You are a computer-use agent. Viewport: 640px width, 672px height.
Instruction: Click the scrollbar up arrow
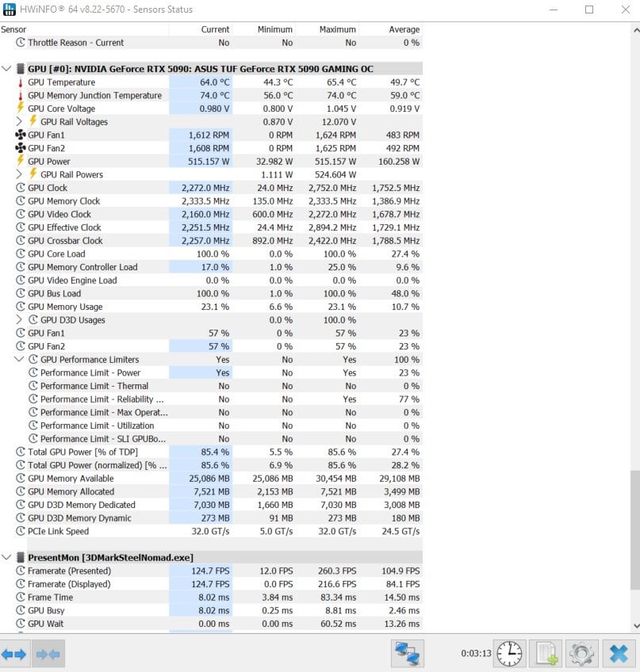[636, 30]
